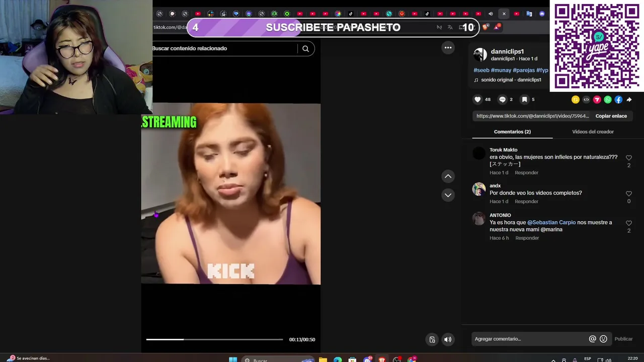
Task: Open #seeb hashtag
Action: coord(481,70)
